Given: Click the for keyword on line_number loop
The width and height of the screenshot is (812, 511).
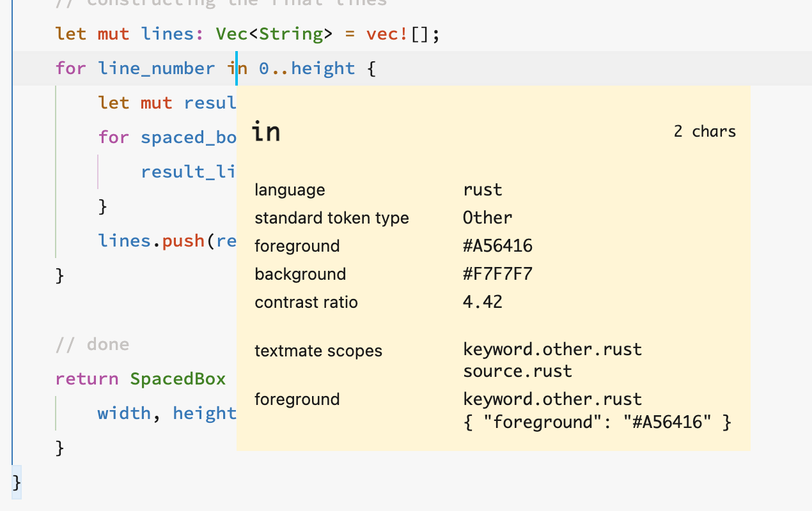Looking at the screenshot, I should pos(71,68).
